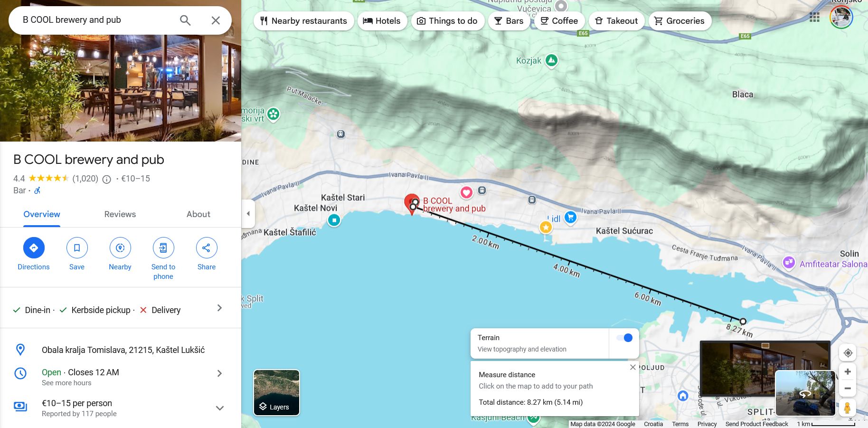Expand the price per person details
868x428 pixels.
[x=219, y=408]
